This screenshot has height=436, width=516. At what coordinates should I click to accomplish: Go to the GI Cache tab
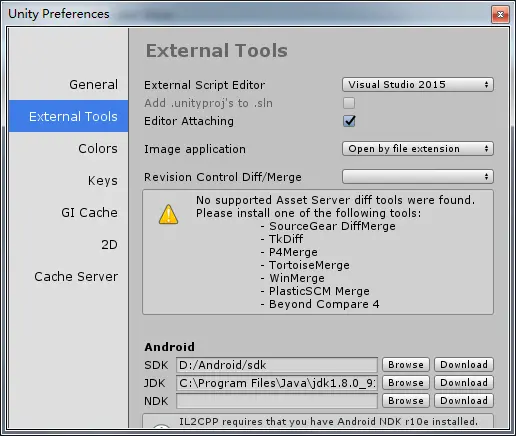click(x=89, y=212)
